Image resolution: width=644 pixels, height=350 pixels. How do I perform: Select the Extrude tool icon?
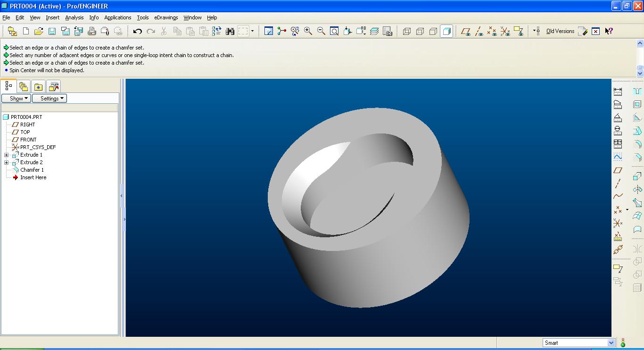coord(637,176)
